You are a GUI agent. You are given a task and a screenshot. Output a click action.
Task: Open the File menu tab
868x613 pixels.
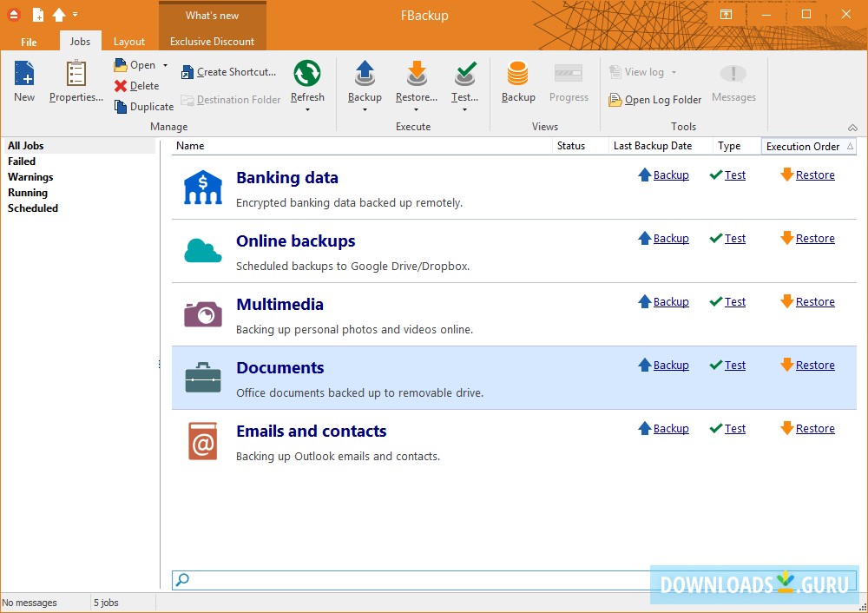pyautogui.click(x=29, y=41)
